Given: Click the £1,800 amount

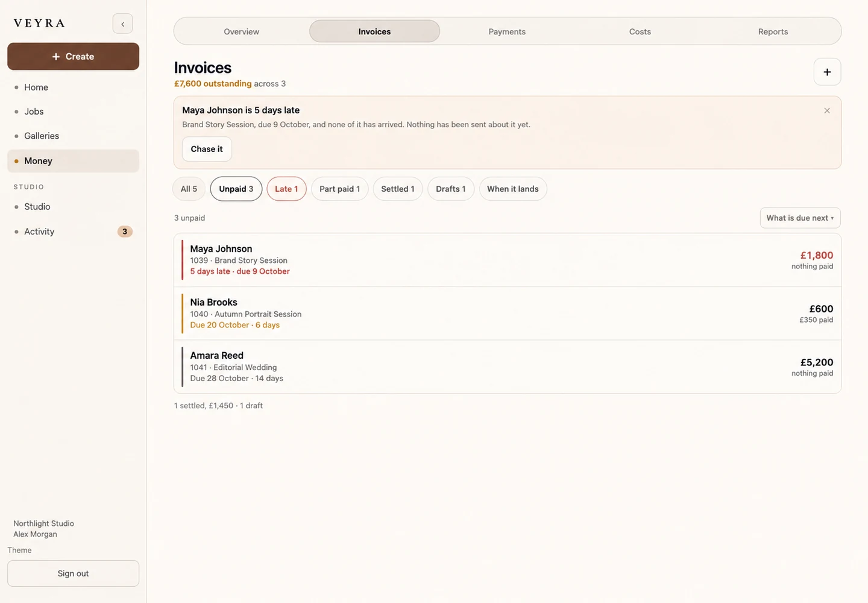Looking at the screenshot, I should 816,255.
